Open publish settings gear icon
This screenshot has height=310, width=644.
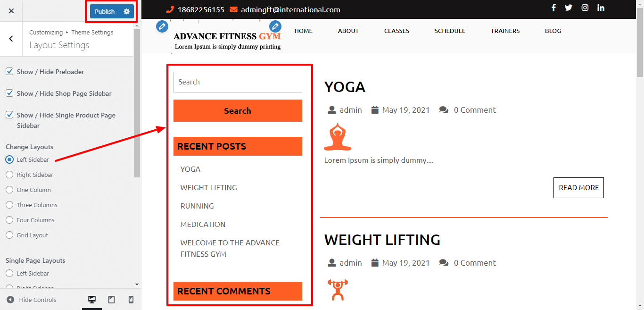coord(126,11)
